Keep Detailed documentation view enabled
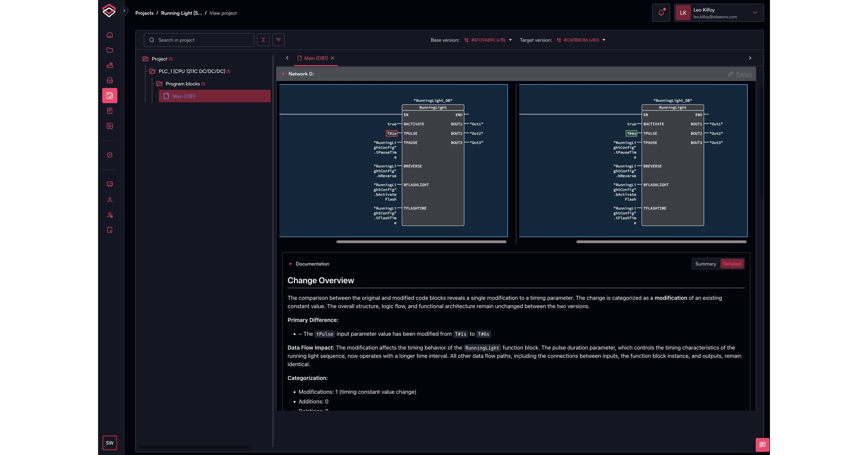Viewport: 868px width, 455px height. (732, 264)
